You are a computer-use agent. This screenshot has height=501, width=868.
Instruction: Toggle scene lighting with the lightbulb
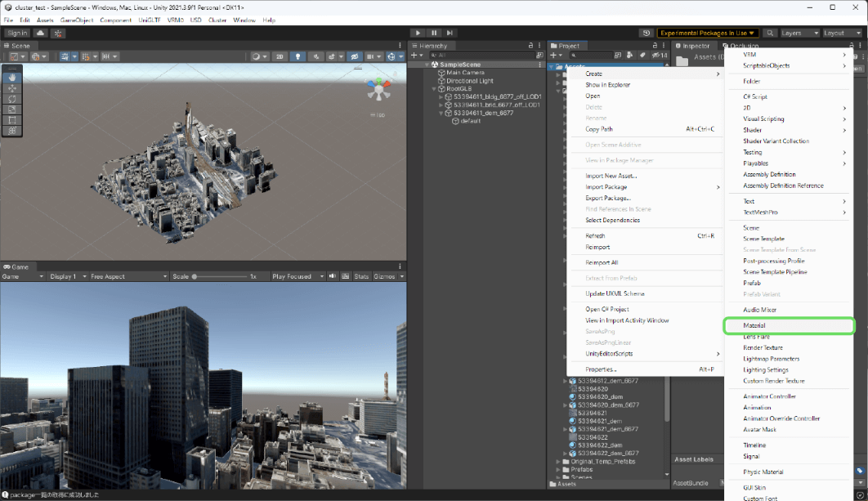click(298, 56)
